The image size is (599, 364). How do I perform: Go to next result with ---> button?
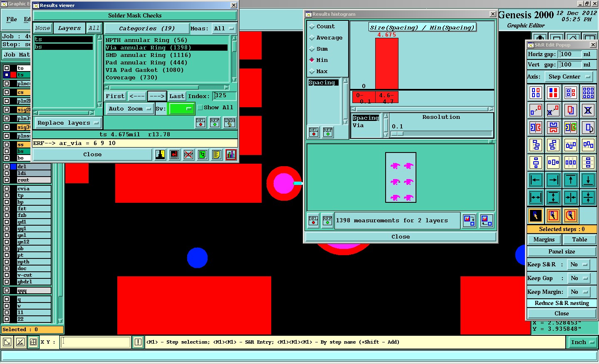coord(157,96)
